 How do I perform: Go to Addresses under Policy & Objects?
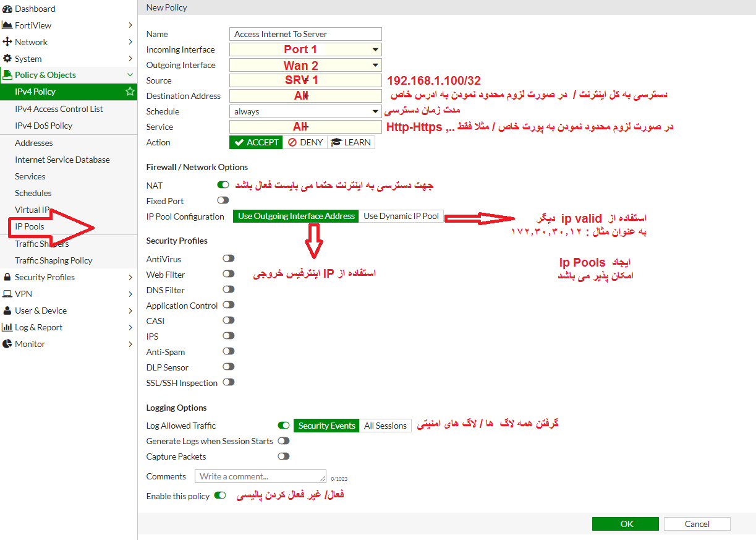[34, 143]
